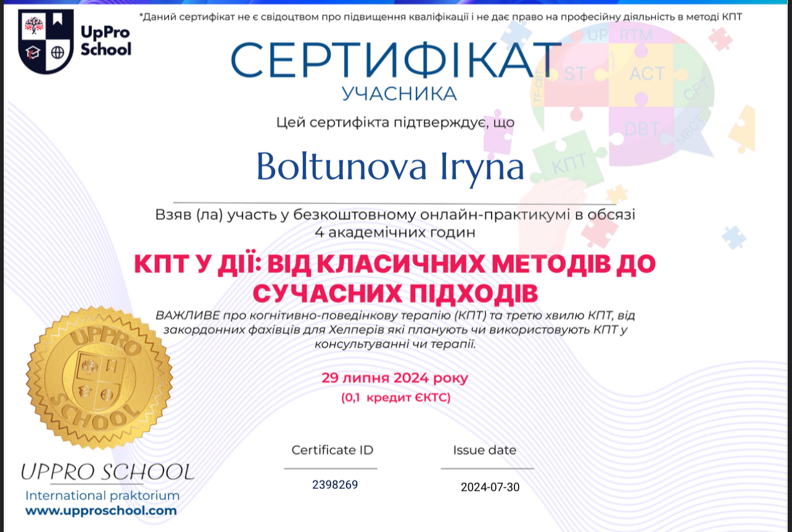Select the name Boltunova Iryna
Image resolution: width=792 pixels, height=532 pixels.
pyautogui.click(x=390, y=166)
